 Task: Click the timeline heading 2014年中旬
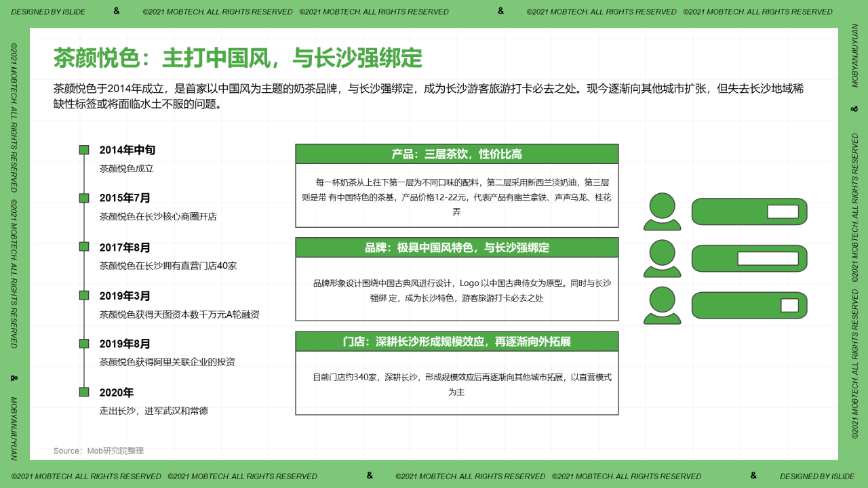[127, 150]
